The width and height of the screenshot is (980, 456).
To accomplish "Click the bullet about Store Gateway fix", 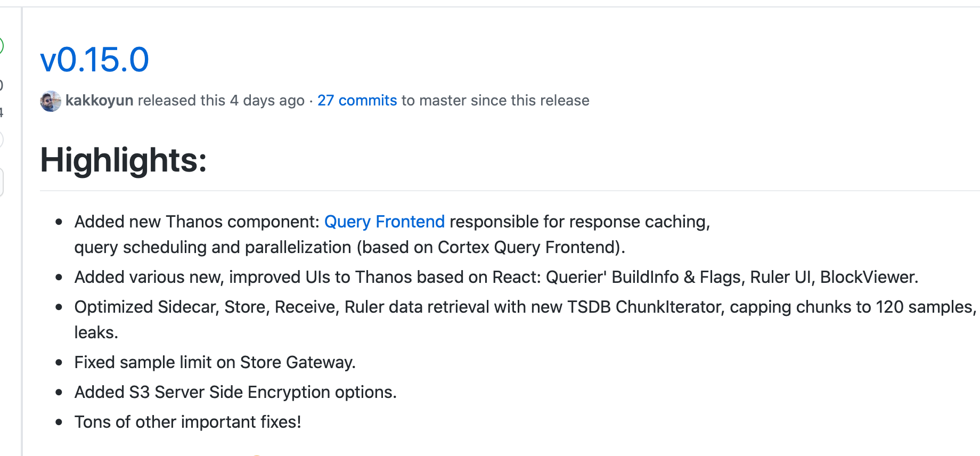I will pyautogui.click(x=215, y=362).
